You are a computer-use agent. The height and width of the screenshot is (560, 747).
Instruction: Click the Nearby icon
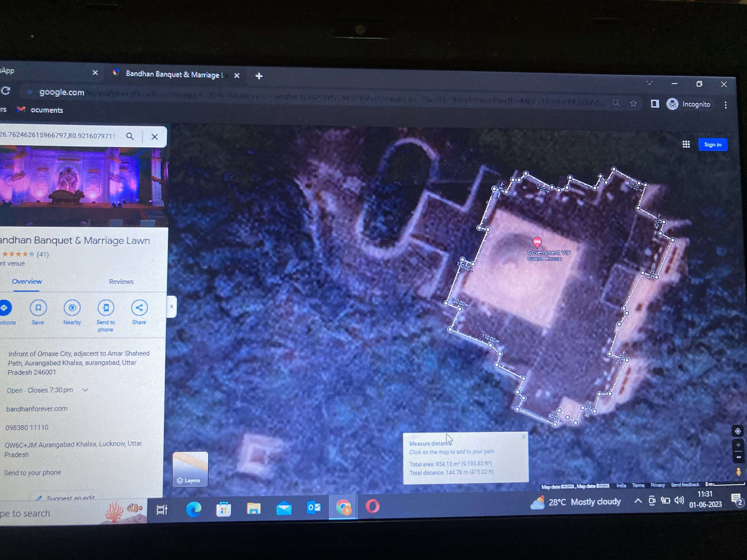72,308
